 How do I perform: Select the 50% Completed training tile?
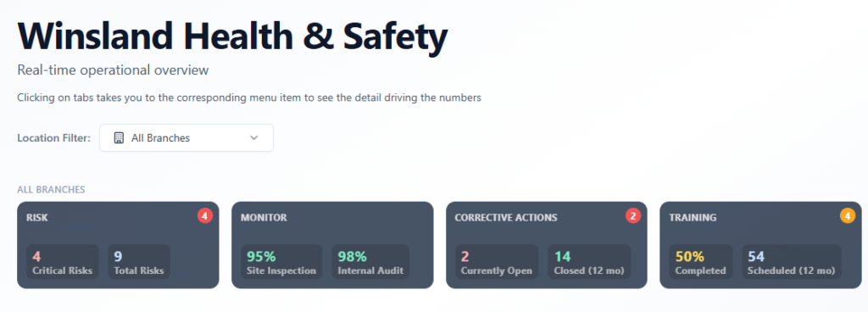click(x=700, y=262)
